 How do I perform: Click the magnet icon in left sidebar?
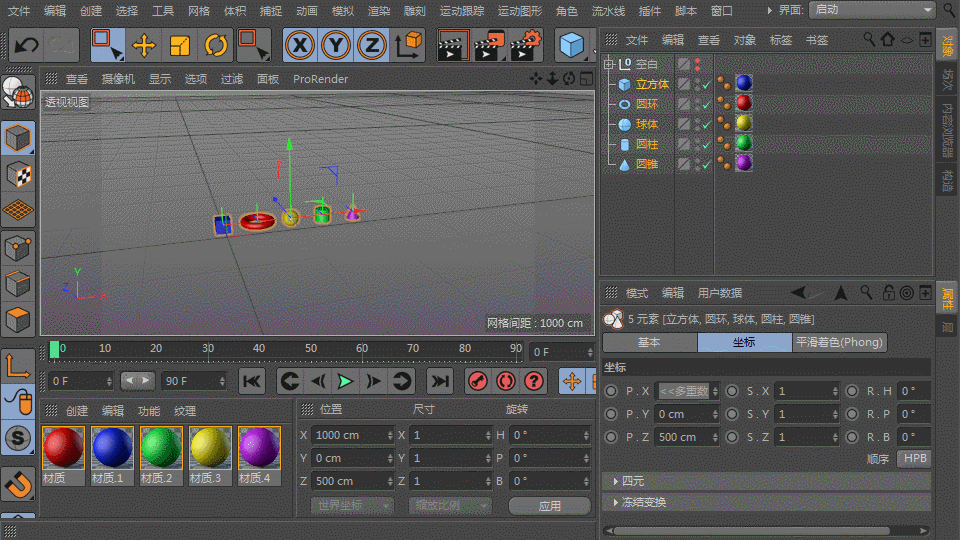click(x=17, y=484)
